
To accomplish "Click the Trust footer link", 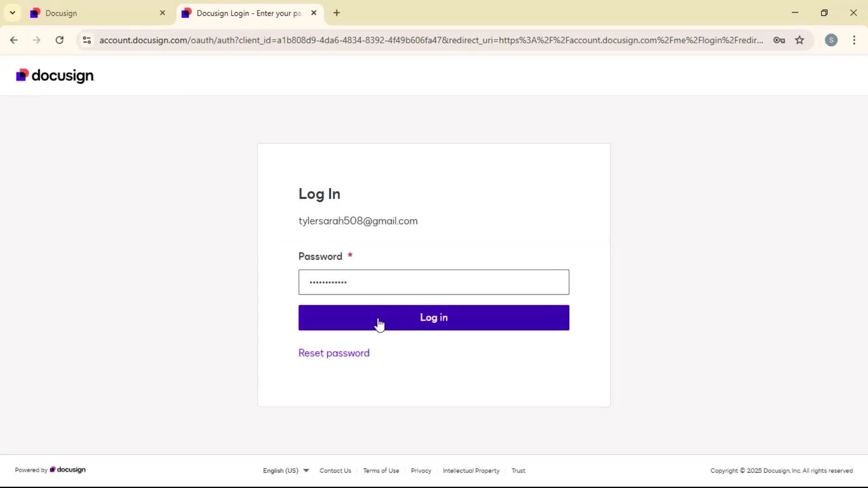I will (x=518, y=470).
